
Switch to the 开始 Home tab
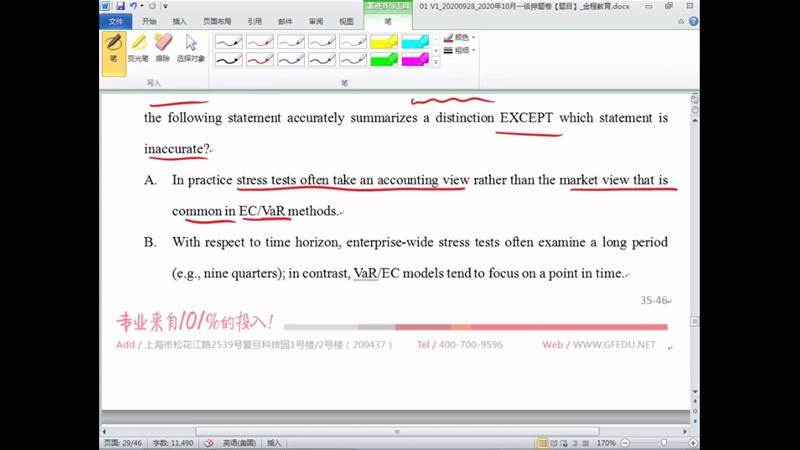tap(149, 21)
